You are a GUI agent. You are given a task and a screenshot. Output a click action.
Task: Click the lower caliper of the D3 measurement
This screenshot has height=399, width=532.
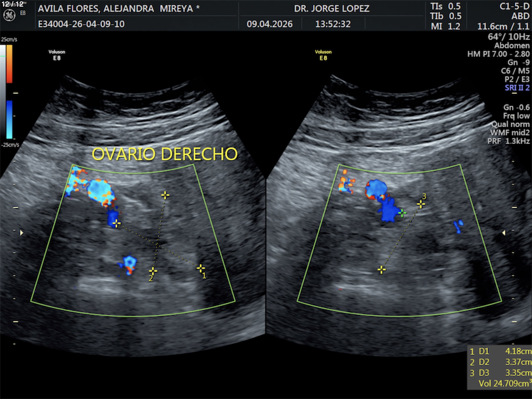coord(381,270)
